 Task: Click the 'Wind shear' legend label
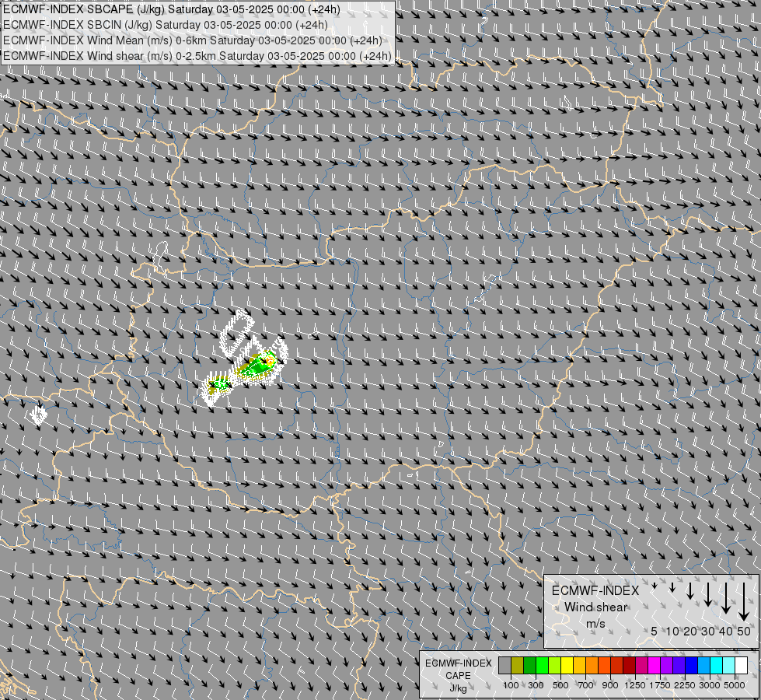tap(595, 607)
